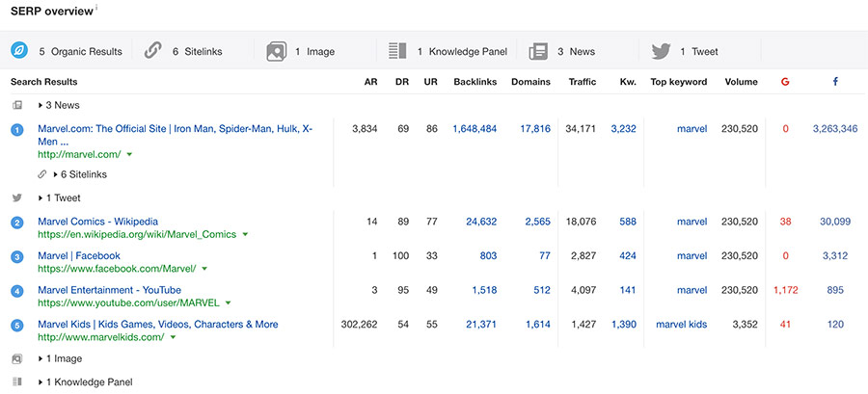Click the Google+ column header icon
Screen dimensions: 868x394
click(785, 82)
